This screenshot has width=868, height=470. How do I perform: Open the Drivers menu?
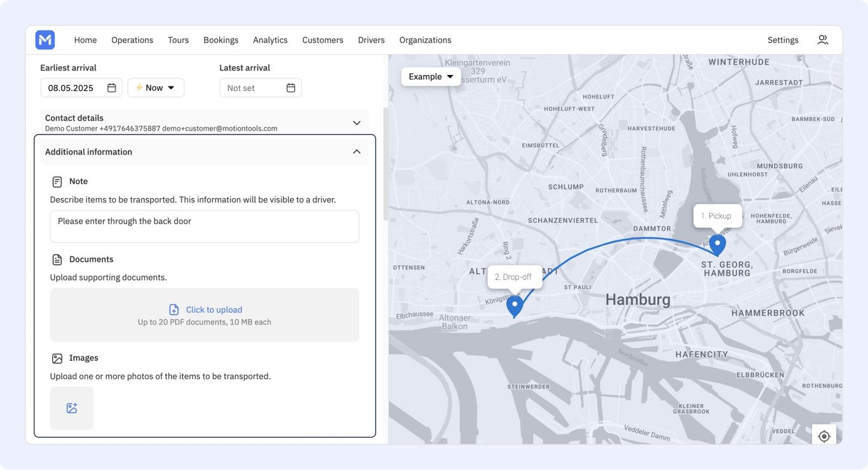click(x=371, y=40)
